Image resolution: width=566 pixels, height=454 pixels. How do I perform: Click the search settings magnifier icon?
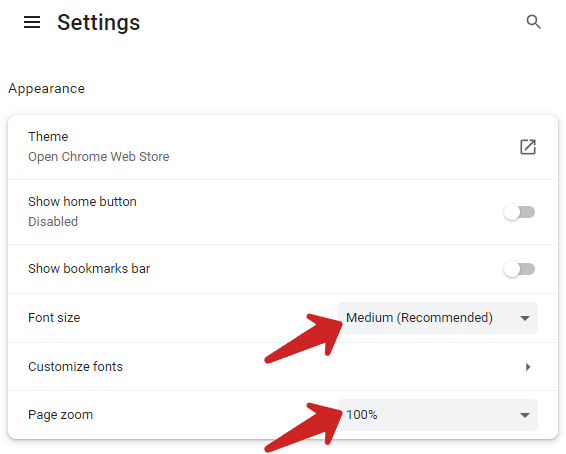coord(533,22)
